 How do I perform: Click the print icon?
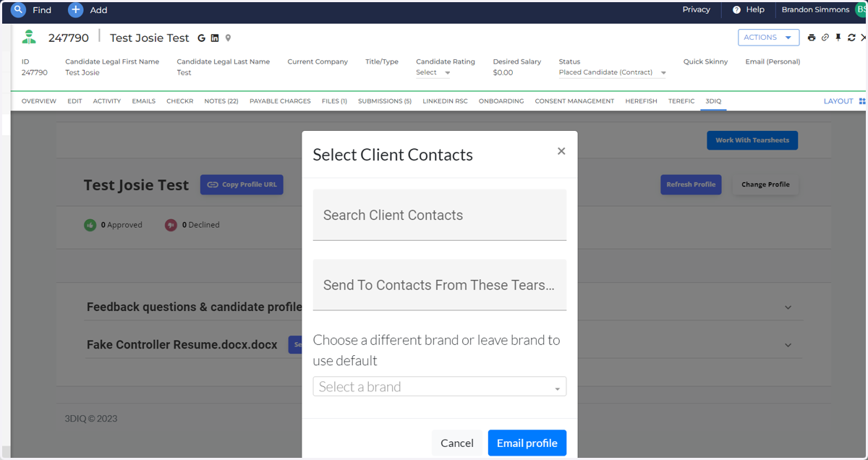812,38
